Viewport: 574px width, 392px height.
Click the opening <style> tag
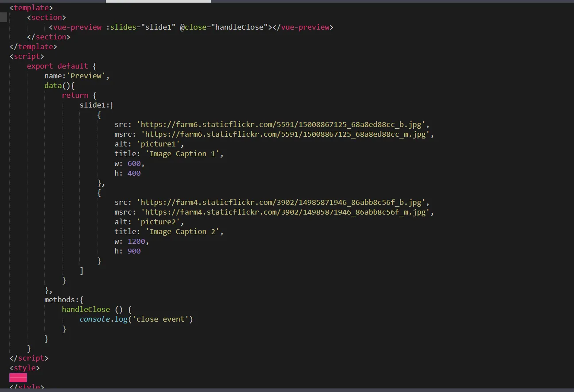[x=25, y=368]
